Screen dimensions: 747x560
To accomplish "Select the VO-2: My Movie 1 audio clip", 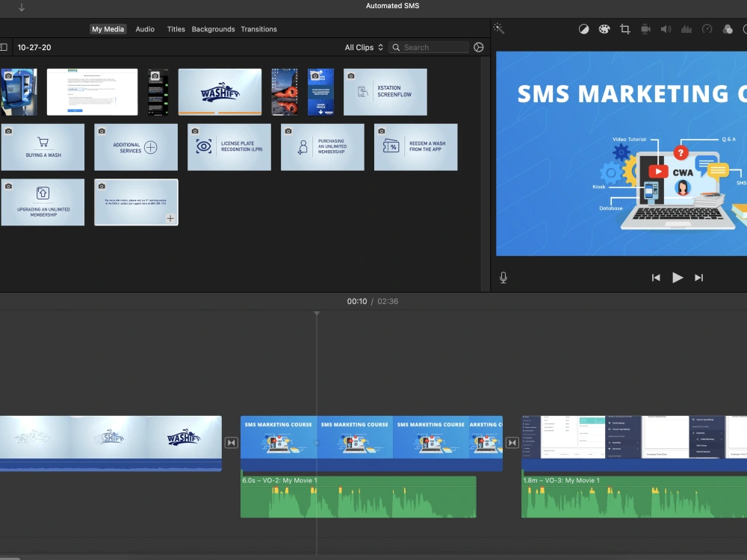I will pyautogui.click(x=359, y=497).
